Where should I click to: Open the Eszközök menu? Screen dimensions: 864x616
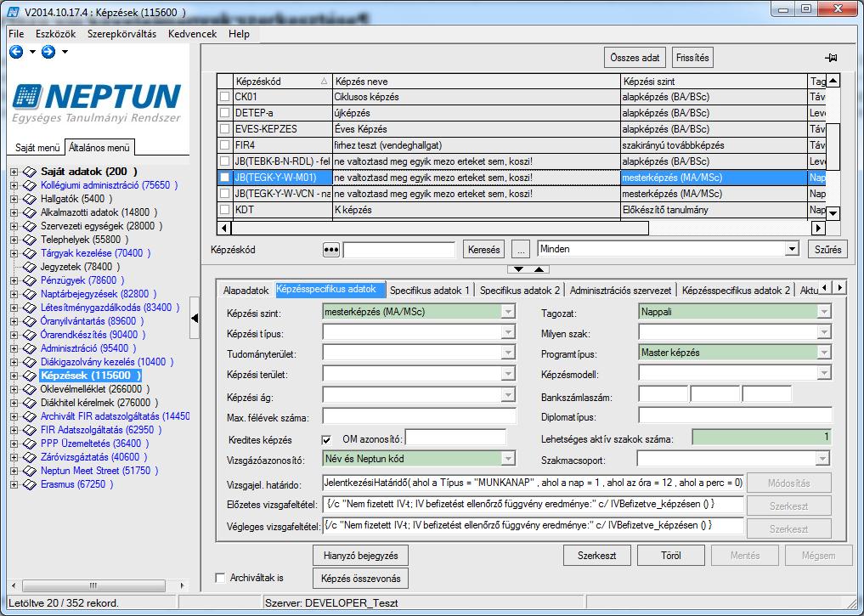click(56, 34)
